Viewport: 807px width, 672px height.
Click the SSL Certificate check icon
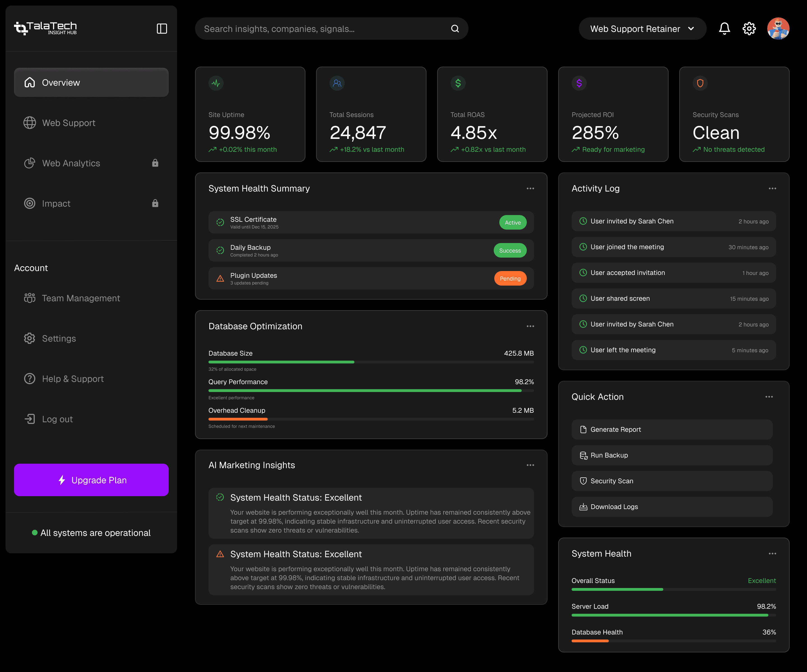coord(220,222)
